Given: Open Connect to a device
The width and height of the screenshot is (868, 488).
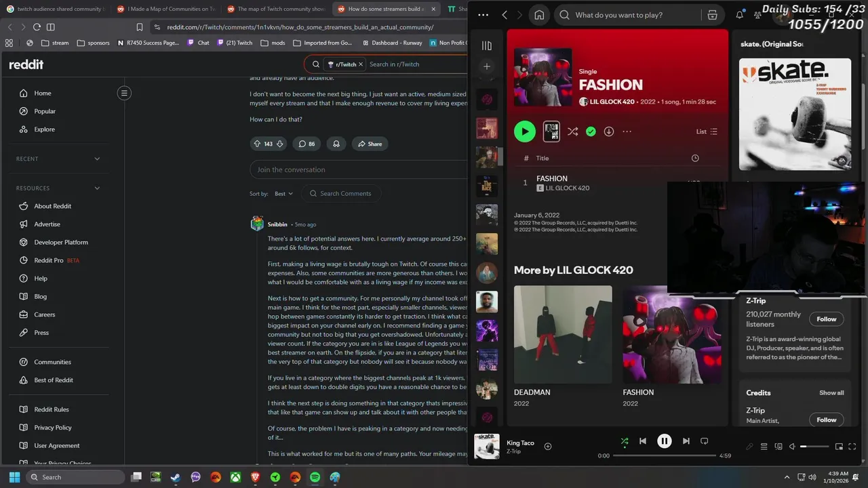Looking at the screenshot, I should [x=778, y=447].
